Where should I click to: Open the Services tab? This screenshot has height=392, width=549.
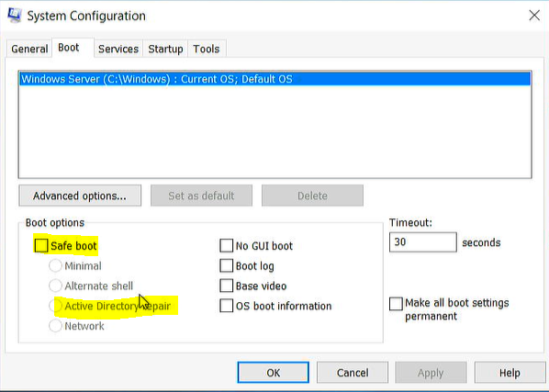click(x=118, y=49)
